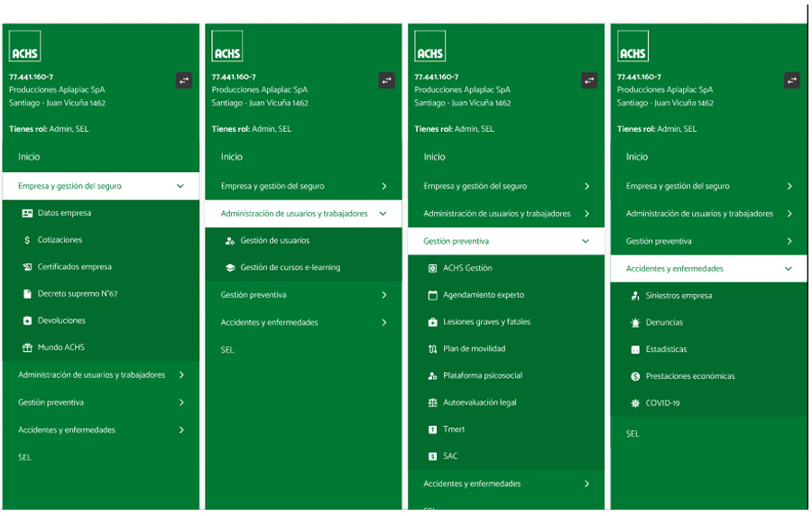Click the switch-company arrows icon in fourth panel
This screenshot has width=812, height=516.
[x=791, y=81]
